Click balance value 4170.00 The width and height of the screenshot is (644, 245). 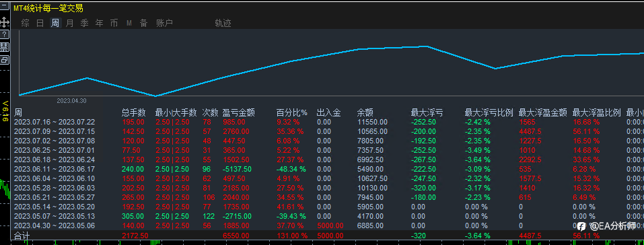click(x=371, y=216)
